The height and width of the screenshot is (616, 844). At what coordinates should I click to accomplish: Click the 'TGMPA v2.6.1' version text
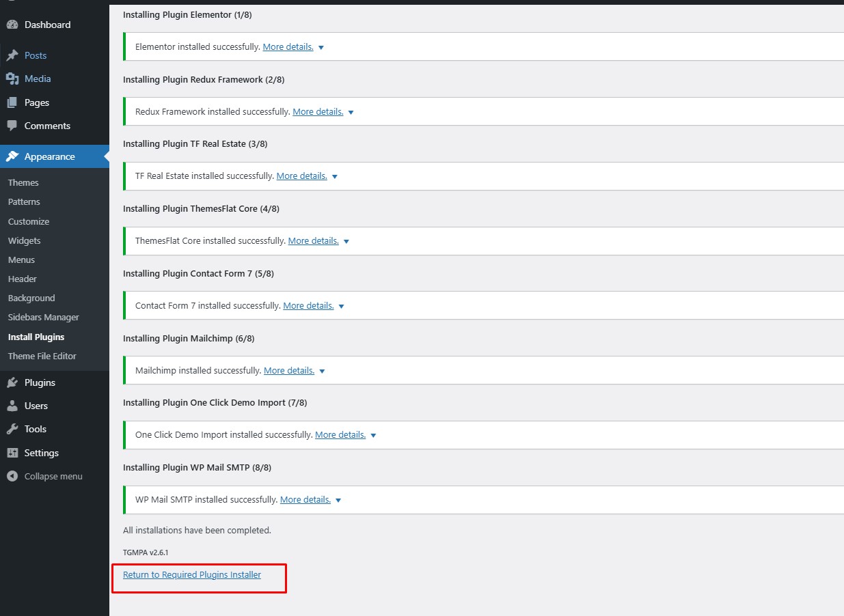click(146, 552)
